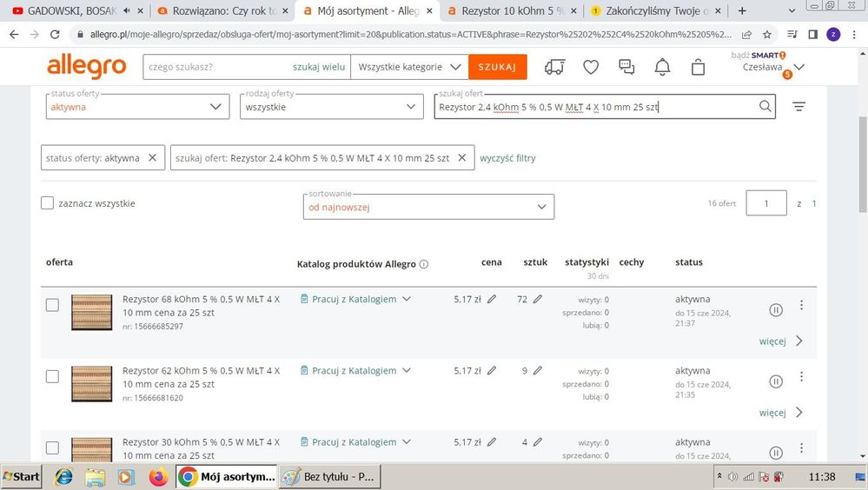868x490 pixels.
Task: Click the orange SZUKAJ button
Action: 497,67
